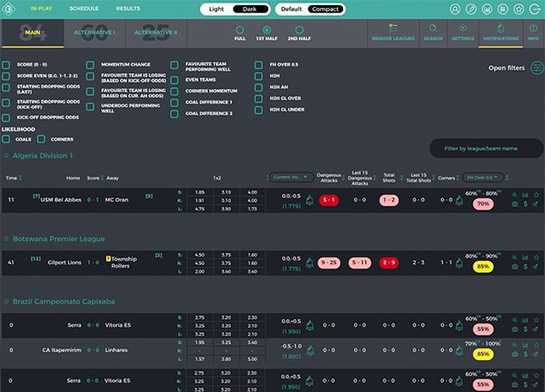Tick the H2H GL Under checkbox
The width and height of the screenshot is (545, 392).
click(x=258, y=110)
